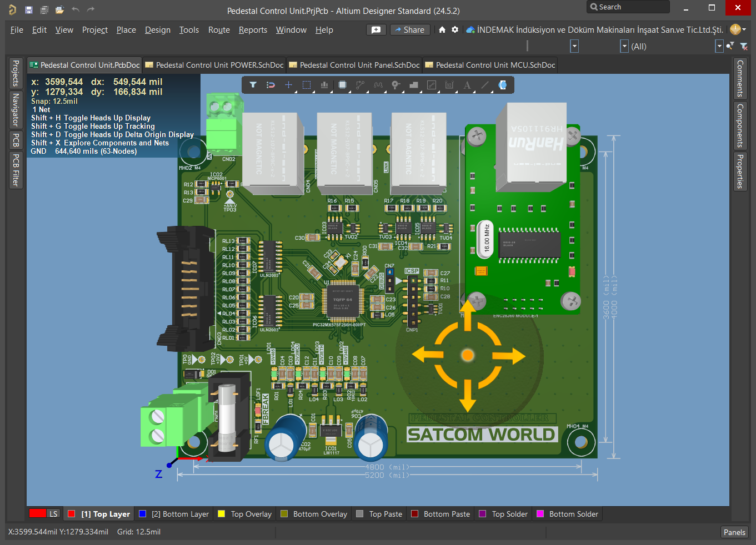
Task: Open the dropdown arrow beside (All)
Action: [624, 46]
